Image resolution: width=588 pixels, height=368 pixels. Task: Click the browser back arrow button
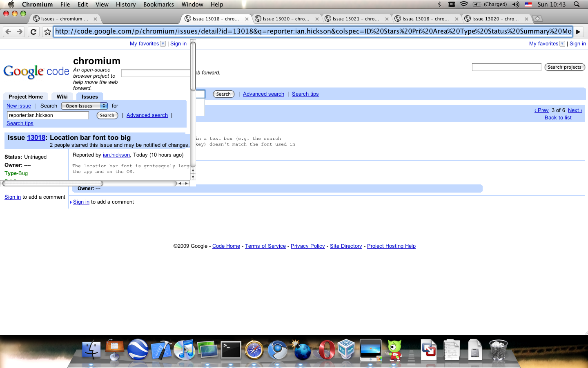click(x=8, y=31)
